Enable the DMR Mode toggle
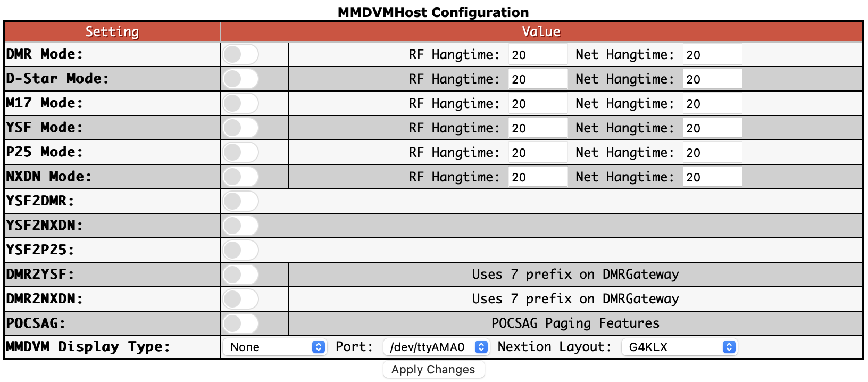 (x=240, y=54)
